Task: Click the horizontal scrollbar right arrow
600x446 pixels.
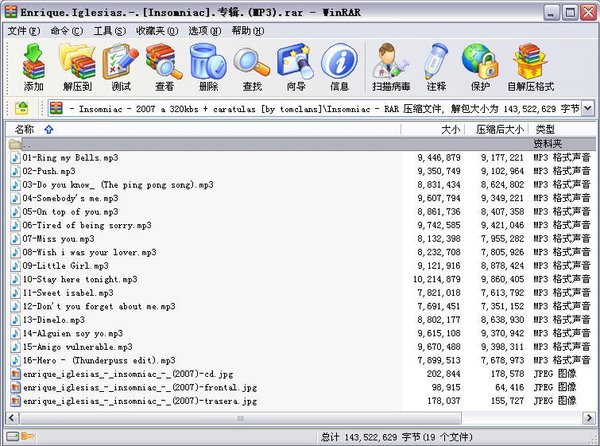Action: (x=589, y=418)
